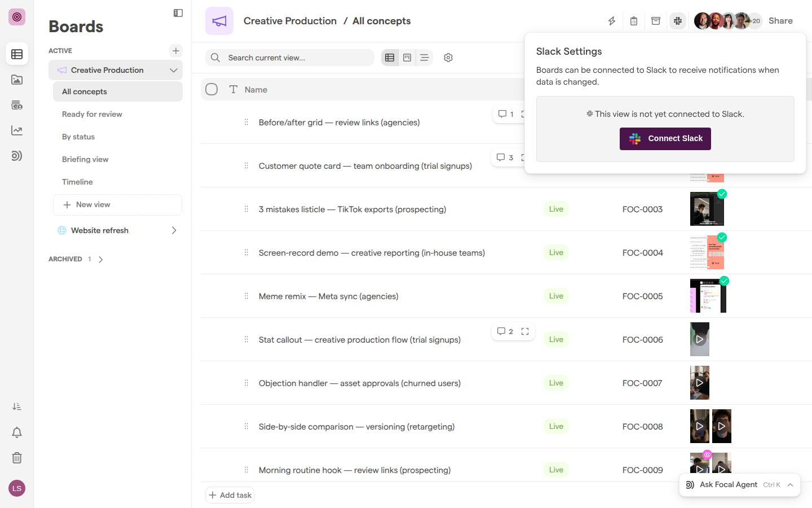Toggle the Slack settings icon
Screen dimensions: 812x508
coord(678,21)
